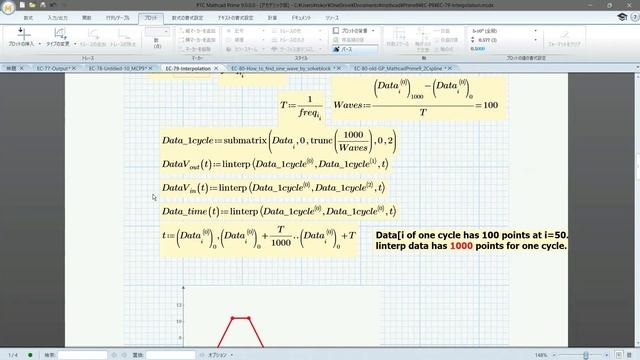The image size is (640, 360).
Task: Open the 行列/テーブル ribbon tab
Action: click(118, 18)
